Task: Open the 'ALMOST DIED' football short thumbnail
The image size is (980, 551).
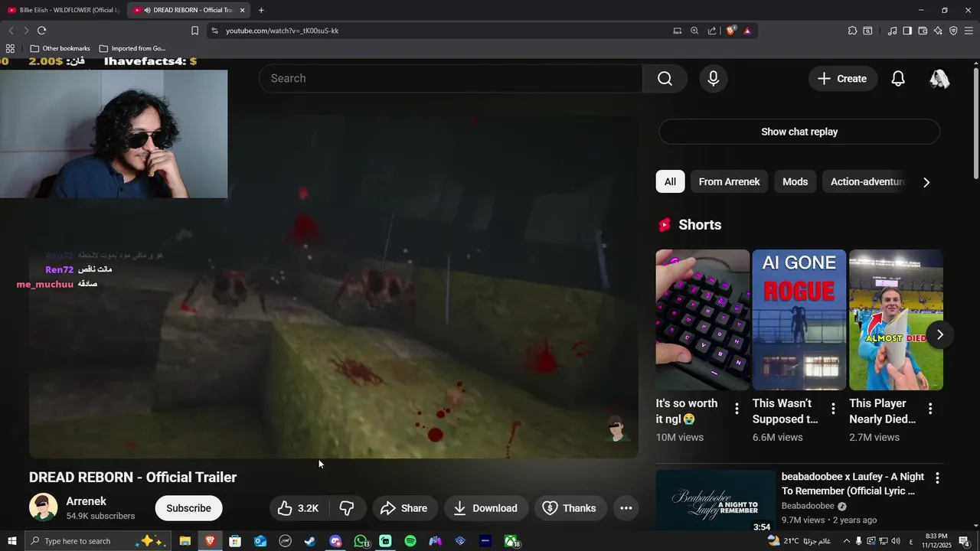Action: (896, 320)
